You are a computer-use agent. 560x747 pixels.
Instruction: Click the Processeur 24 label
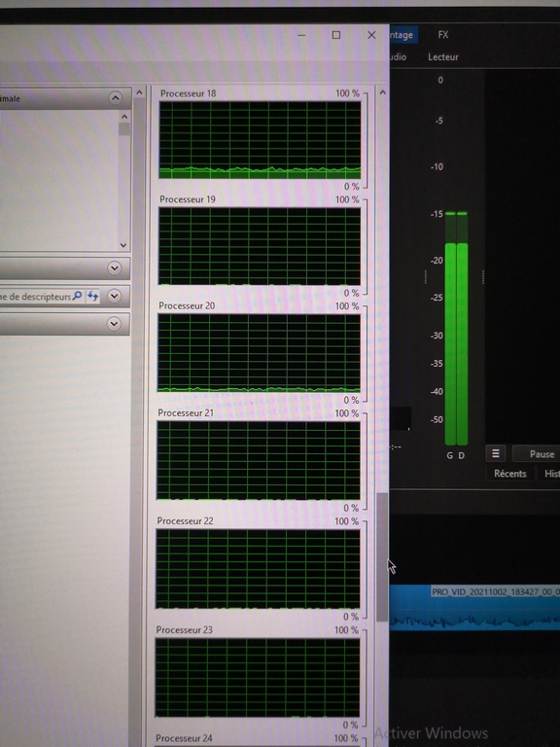tap(184, 738)
